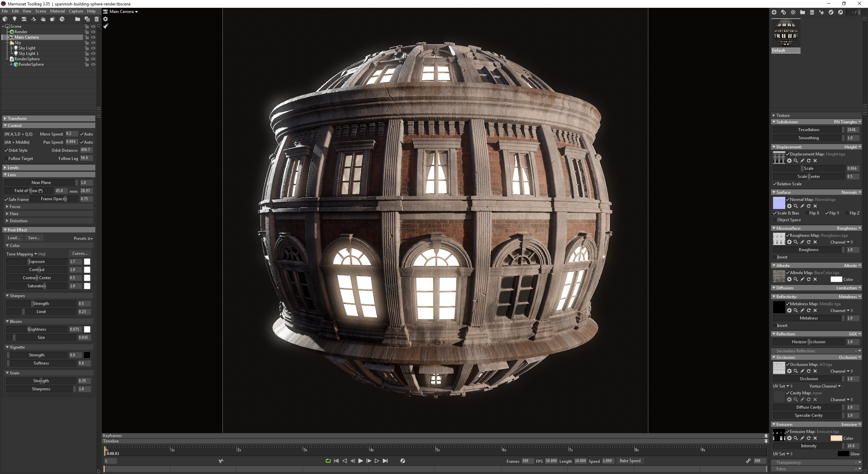Add fog object with cloud icon

[43, 19]
